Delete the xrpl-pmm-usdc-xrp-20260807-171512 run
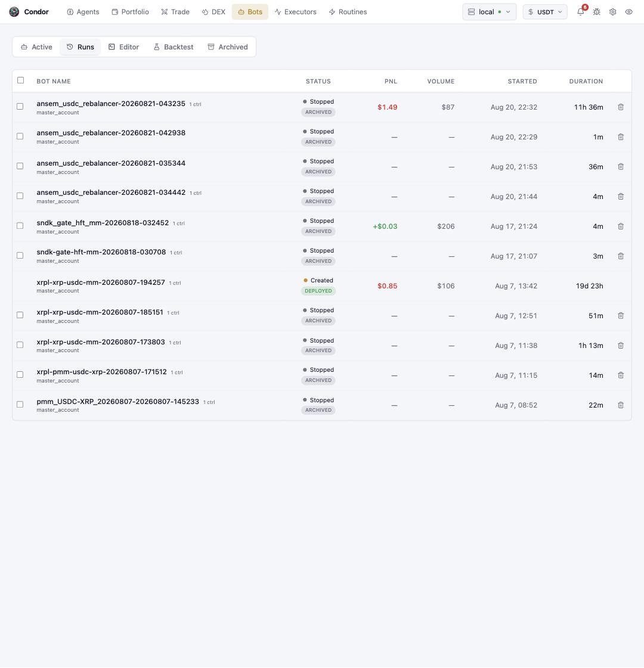This screenshot has width=644, height=668. pos(621,375)
